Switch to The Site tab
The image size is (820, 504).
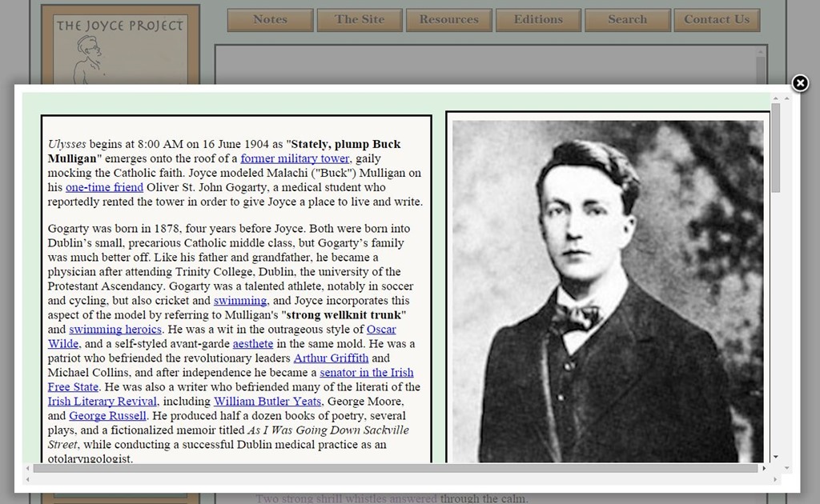(x=360, y=19)
